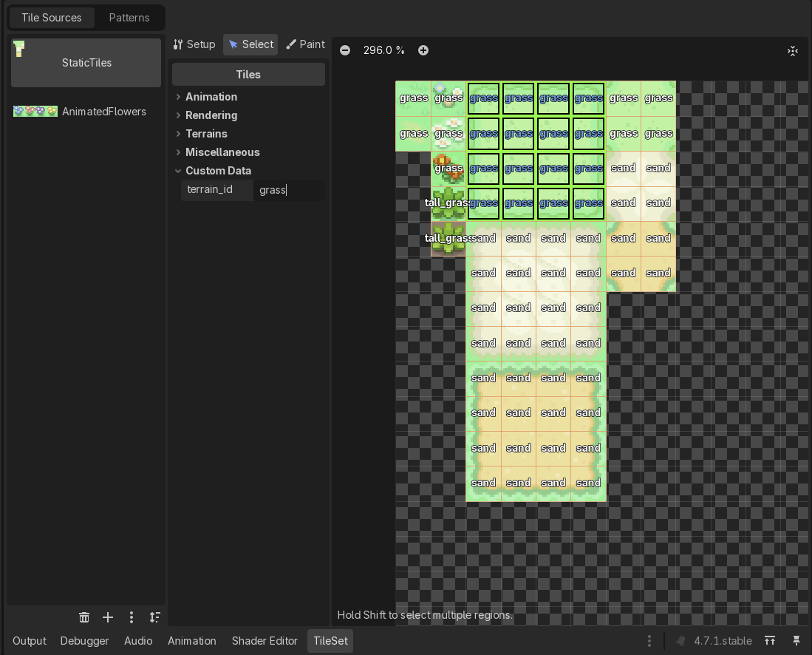Click the AnimatedFlowers thumbnail
The image size is (812, 655).
coord(35,111)
